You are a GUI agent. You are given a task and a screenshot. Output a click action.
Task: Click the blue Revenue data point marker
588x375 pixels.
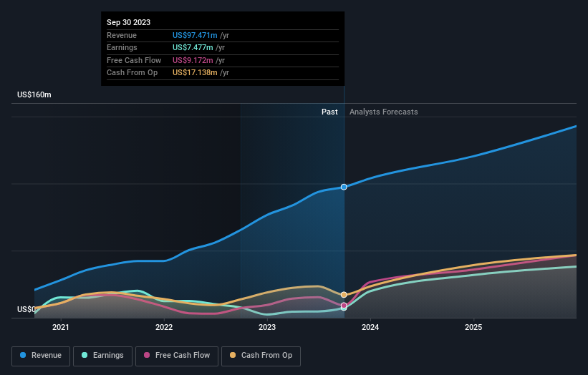pyautogui.click(x=344, y=187)
